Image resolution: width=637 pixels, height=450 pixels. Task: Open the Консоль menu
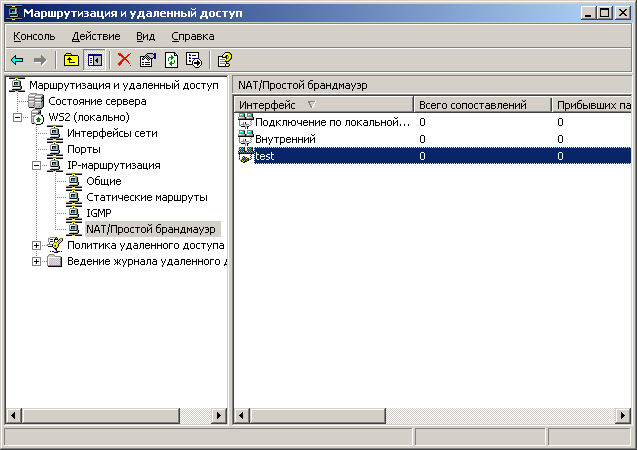point(34,36)
